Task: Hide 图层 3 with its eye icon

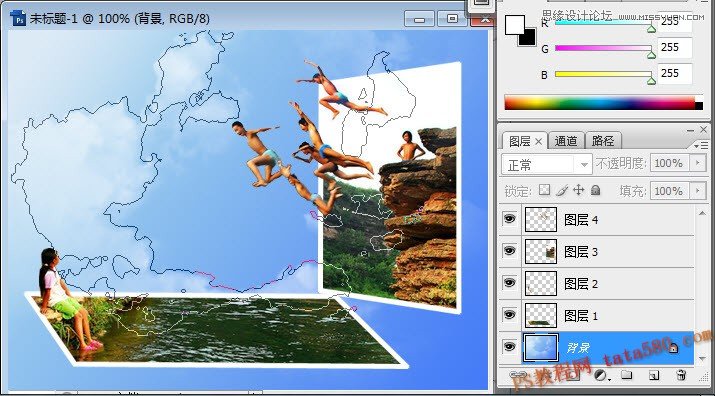Action: coord(510,251)
